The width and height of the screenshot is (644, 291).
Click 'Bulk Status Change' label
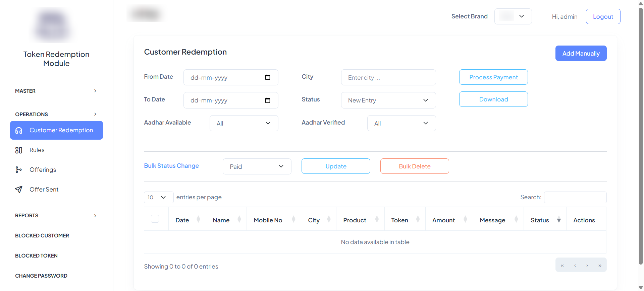point(171,166)
